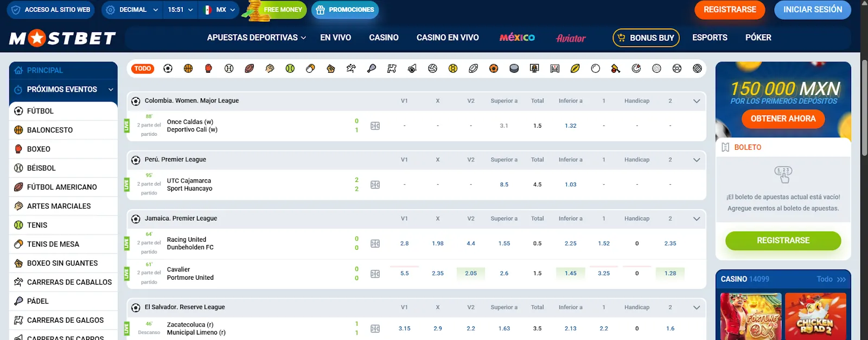Select the hockey puck filter icon in top row
The width and height of the screenshot is (868, 340).
pyautogui.click(x=514, y=68)
